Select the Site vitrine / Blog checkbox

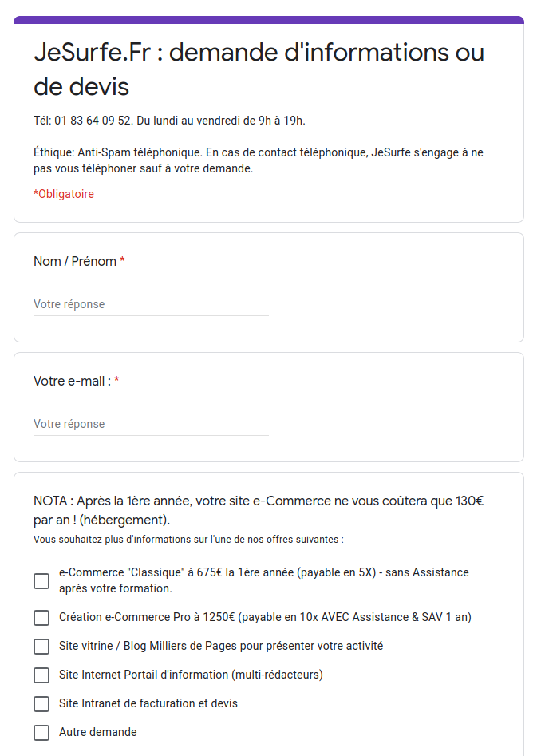(x=41, y=647)
